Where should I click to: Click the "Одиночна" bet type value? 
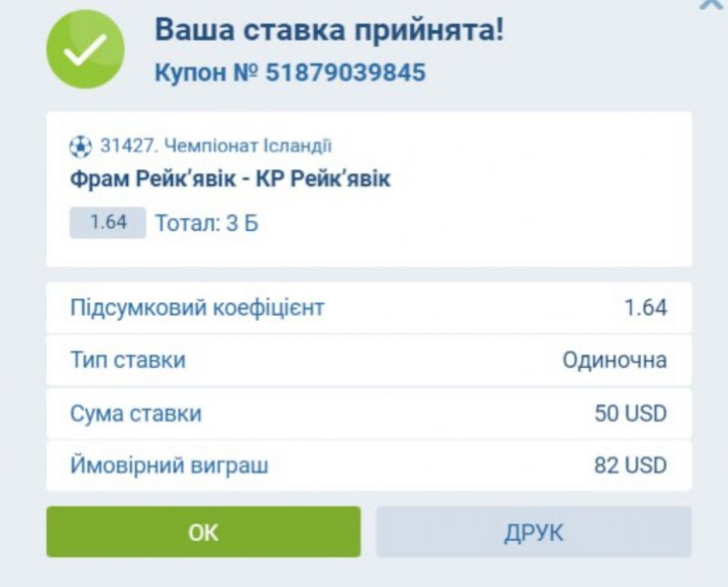point(614,360)
